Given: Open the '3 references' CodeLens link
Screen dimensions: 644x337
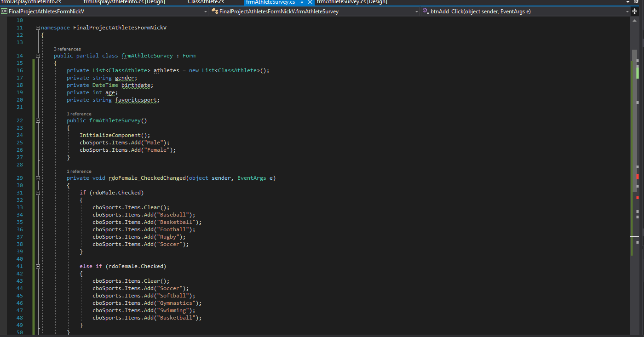Looking at the screenshot, I should coord(67,49).
